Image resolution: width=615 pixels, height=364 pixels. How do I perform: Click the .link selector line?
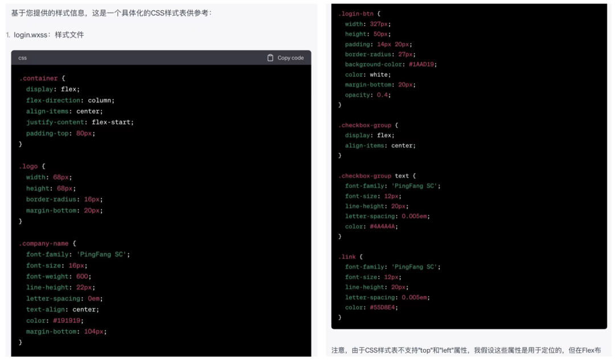(x=351, y=257)
